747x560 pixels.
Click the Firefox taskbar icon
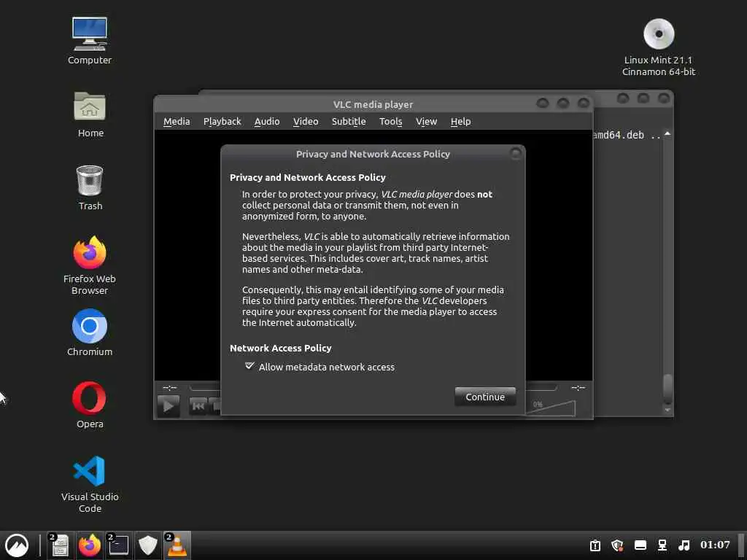[90, 545]
